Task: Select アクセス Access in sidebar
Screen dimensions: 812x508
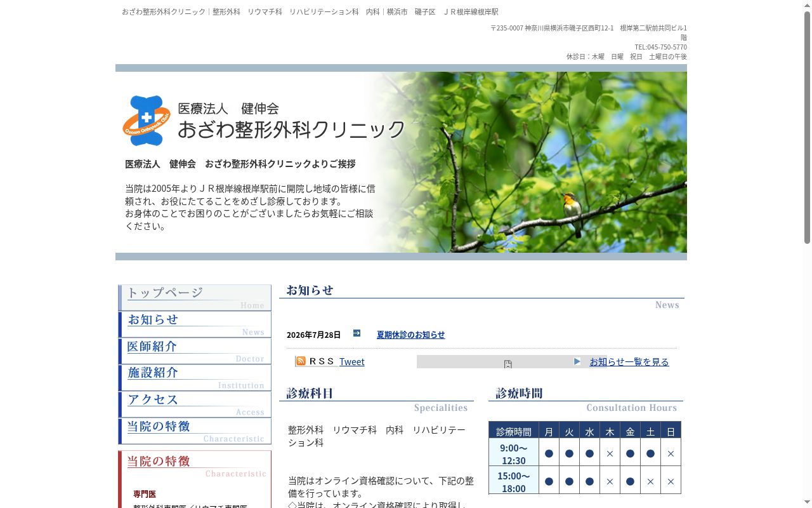Action: coord(195,404)
